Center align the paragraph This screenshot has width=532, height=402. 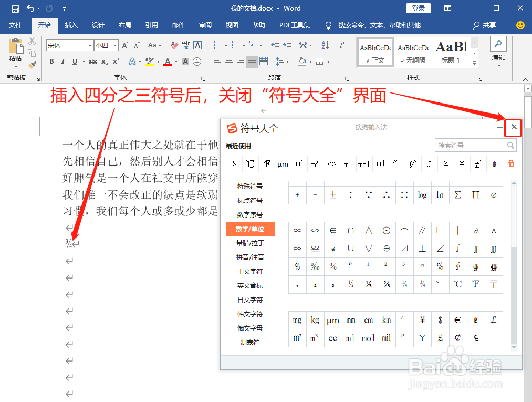(x=229, y=61)
